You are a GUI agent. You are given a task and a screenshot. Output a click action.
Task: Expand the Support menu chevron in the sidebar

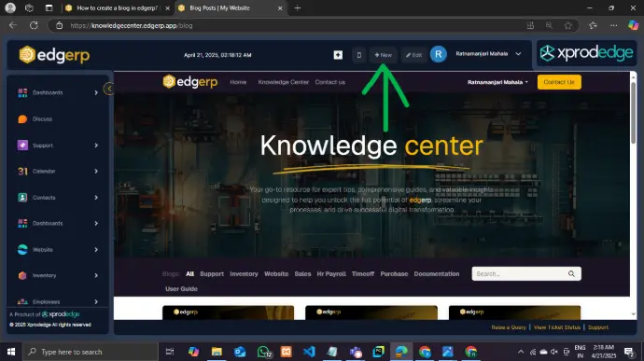coord(96,146)
